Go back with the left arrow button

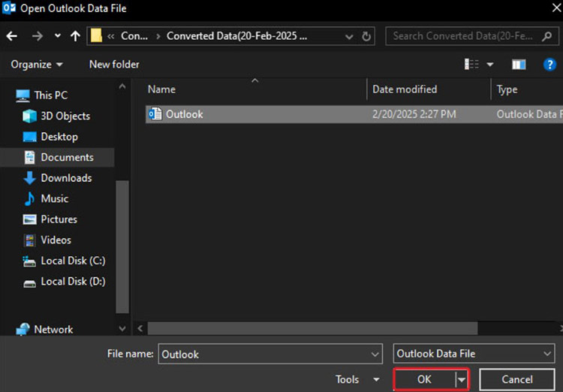pyautogui.click(x=12, y=36)
